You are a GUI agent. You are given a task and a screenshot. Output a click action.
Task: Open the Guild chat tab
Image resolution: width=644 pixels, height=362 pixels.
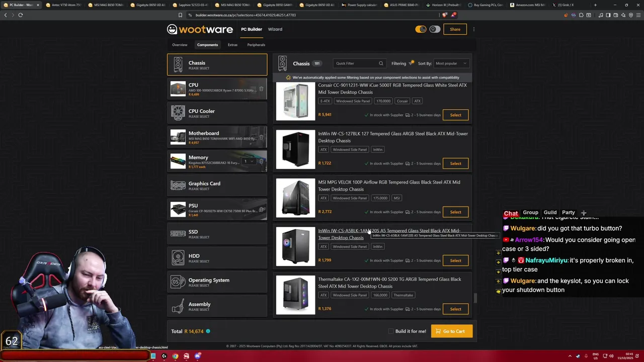coord(550,213)
